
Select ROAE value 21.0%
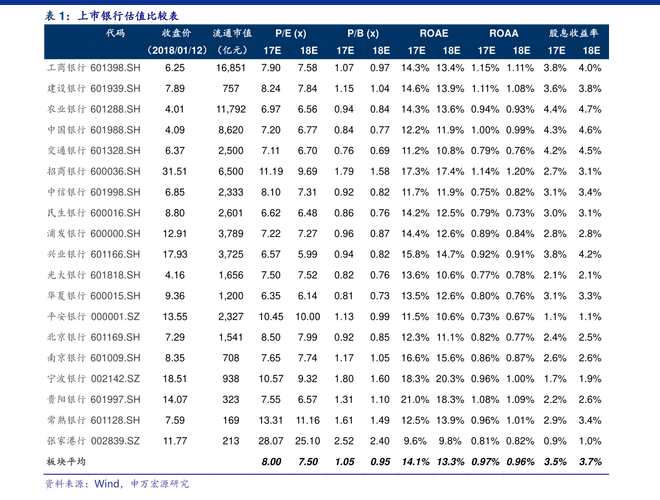click(415, 399)
